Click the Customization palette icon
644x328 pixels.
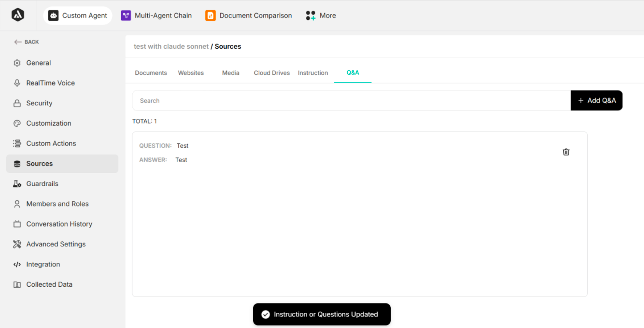[x=17, y=123]
